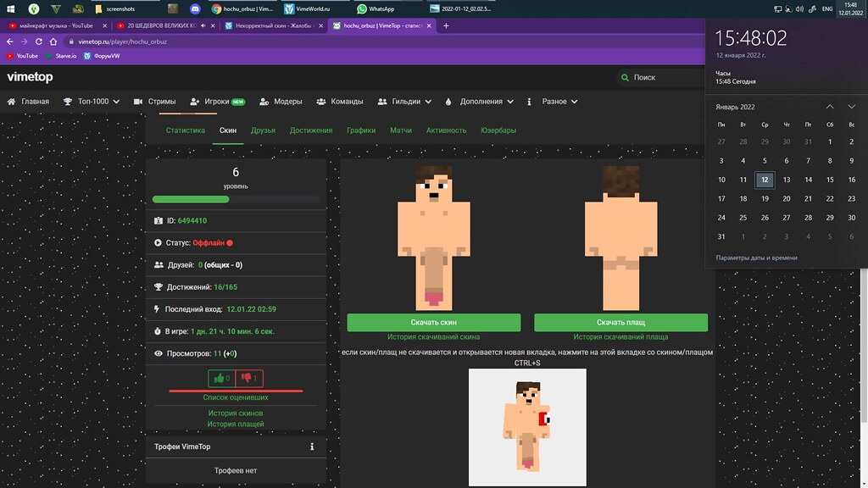
Task: Open the Достижения tab
Action: coord(311,130)
